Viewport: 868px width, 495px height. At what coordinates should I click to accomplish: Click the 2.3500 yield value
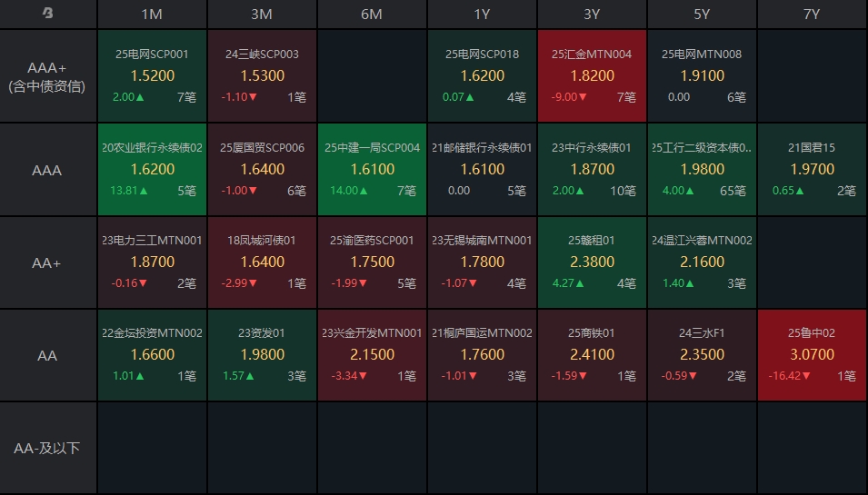[702, 354]
